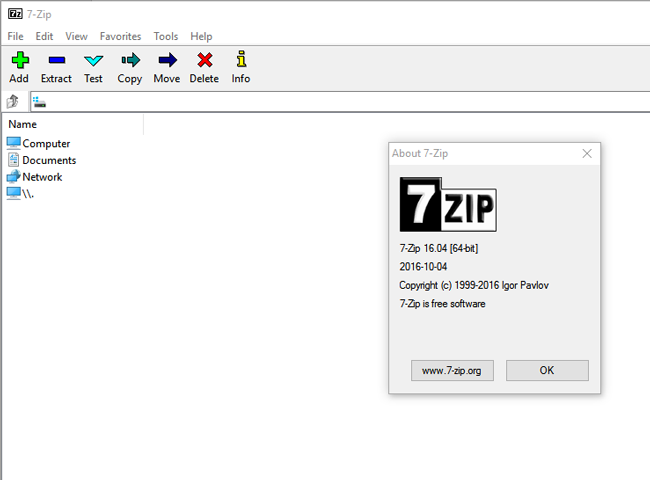Screen dimensions: 650x480
Task: Click OK in About 7-Zip dialog
Action: (x=546, y=370)
